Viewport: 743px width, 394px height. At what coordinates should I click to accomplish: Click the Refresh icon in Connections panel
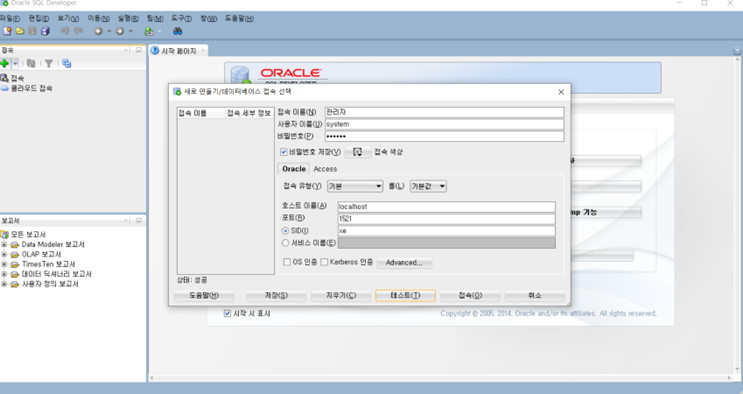[31, 63]
